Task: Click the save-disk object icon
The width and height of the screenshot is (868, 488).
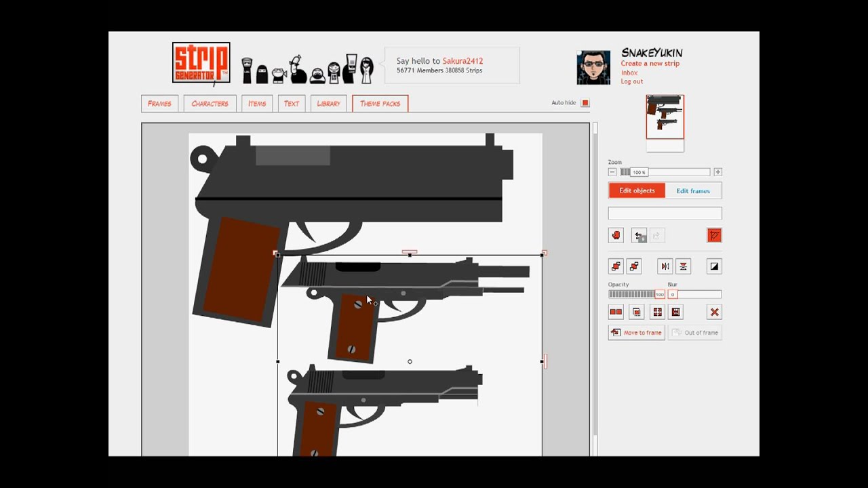Action: click(x=675, y=312)
